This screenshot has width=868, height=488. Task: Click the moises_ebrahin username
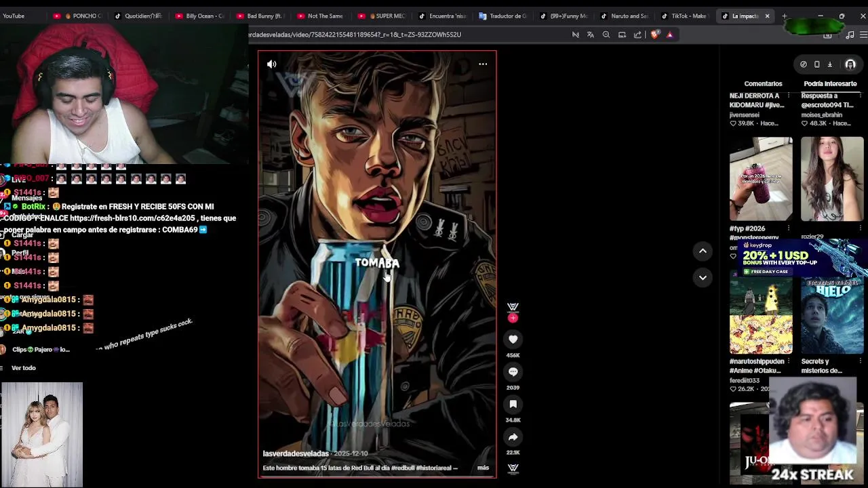[x=822, y=115]
